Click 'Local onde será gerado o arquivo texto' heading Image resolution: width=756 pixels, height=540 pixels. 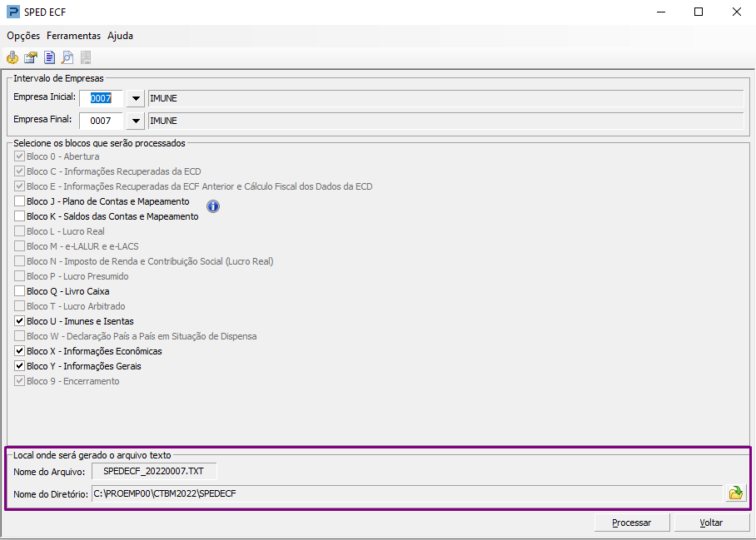click(x=92, y=455)
